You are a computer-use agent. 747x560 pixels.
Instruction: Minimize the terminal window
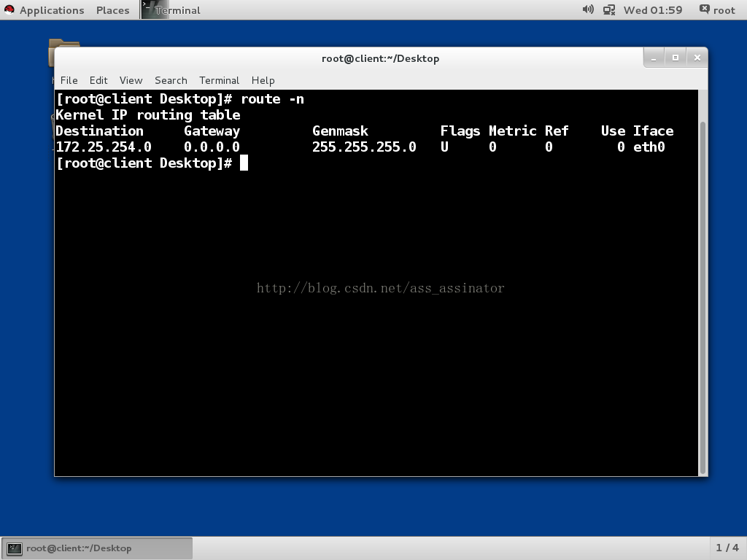coord(654,58)
